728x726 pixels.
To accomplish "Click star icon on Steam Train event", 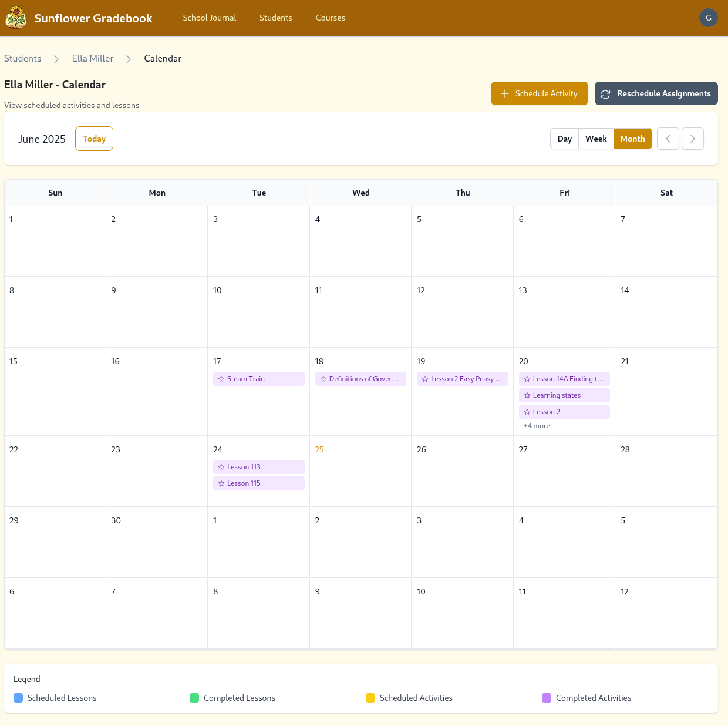I will 221,379.
